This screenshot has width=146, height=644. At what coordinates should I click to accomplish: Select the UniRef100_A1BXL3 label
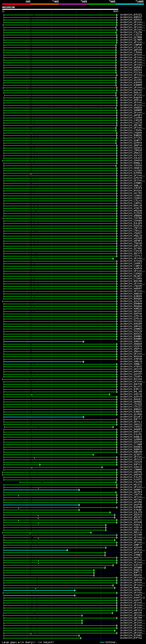[131, 525]
